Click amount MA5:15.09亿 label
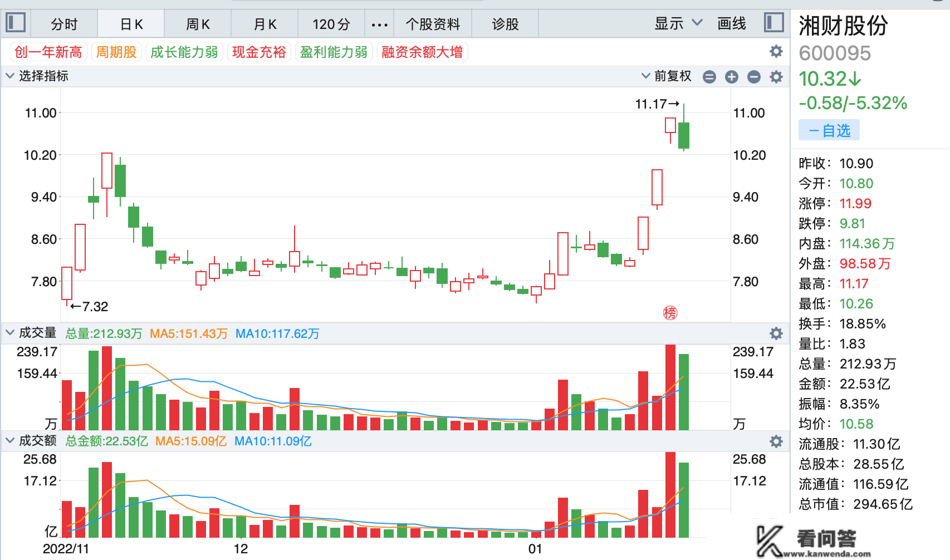Image resolution: width=950 pixels, height=560 pixels. pos(191,441)
